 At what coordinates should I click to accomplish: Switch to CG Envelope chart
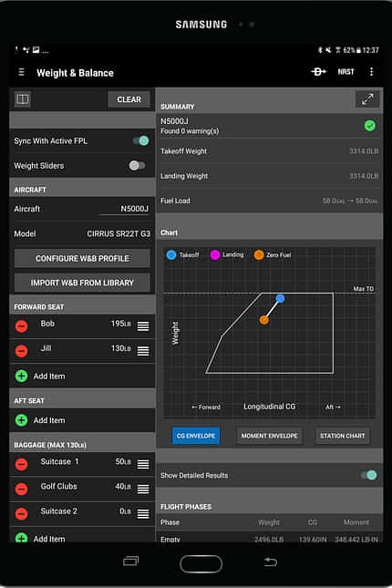[196, 436]
